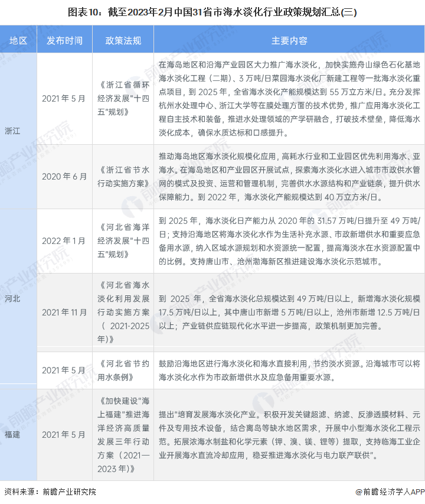Select the 河北 region cell
The image size is (425, 504).
click(12, 298)
